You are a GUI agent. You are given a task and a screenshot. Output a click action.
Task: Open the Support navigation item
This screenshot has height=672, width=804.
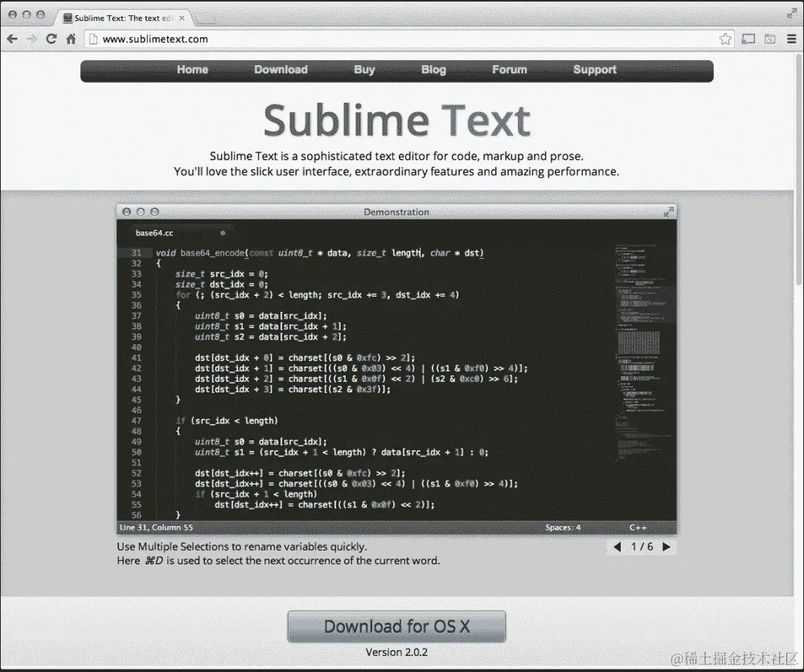coord(594,70)
